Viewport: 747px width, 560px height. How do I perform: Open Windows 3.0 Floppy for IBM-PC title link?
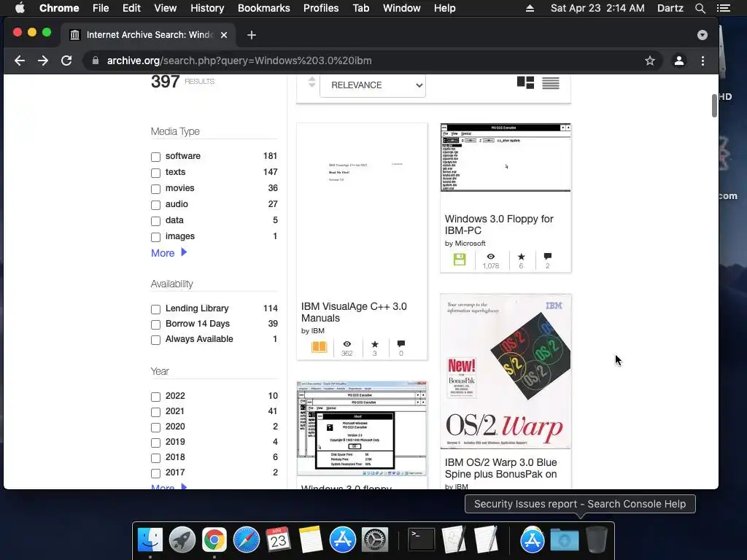tap(499, 225)
